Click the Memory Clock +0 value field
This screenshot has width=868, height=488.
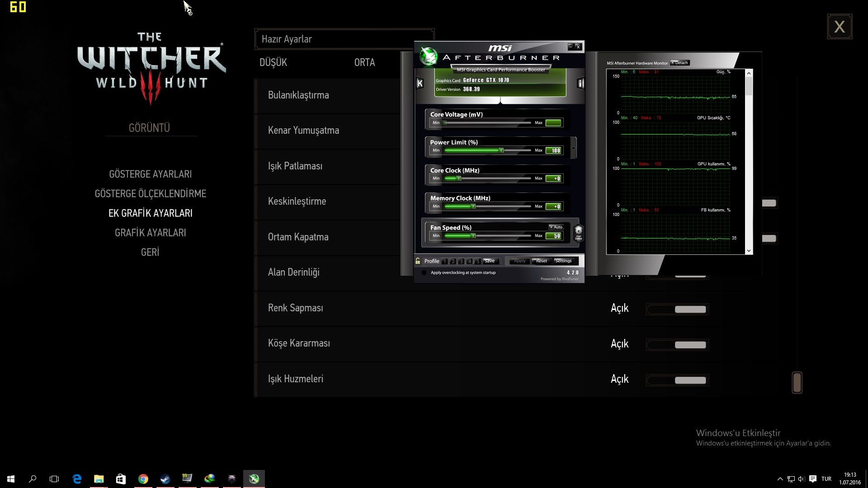point(553,206)
